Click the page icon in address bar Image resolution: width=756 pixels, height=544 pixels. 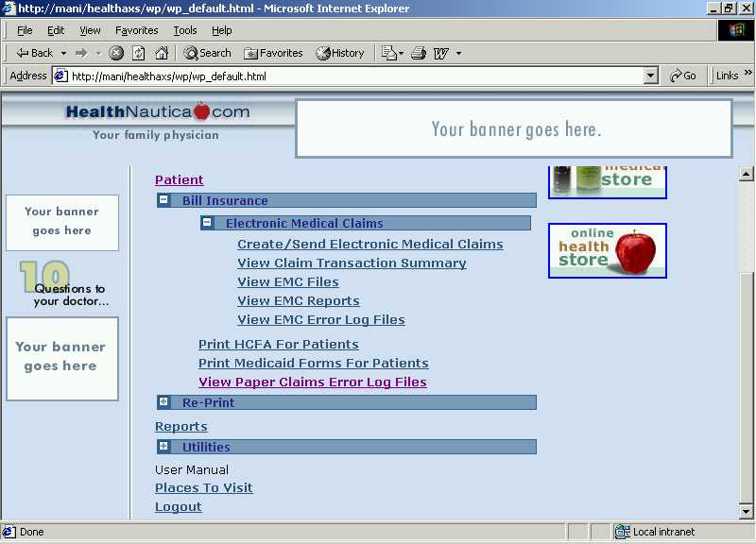pyautogui.click(x=60, y=76)
